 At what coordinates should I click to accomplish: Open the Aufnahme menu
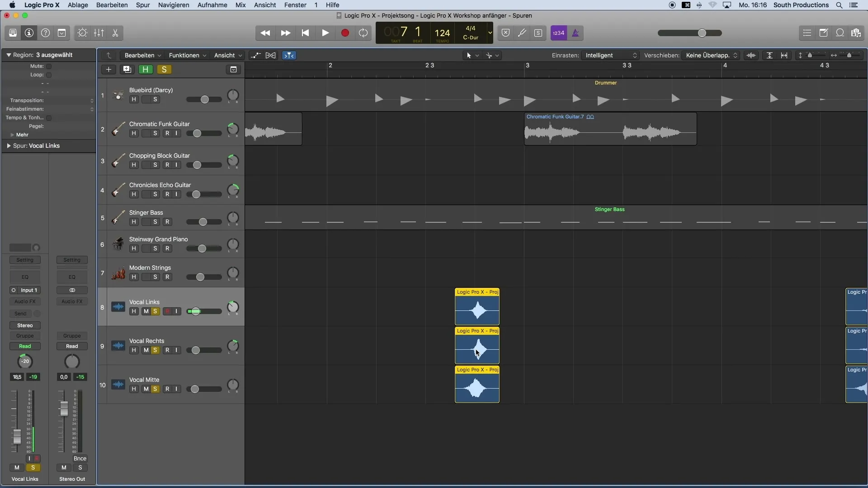coord(212,5)
